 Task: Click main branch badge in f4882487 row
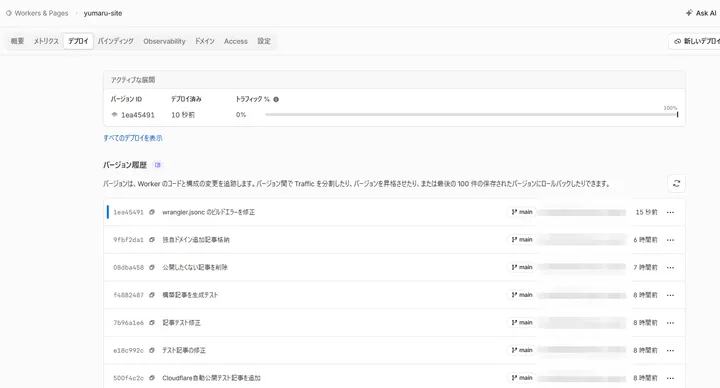coord(522,295)
